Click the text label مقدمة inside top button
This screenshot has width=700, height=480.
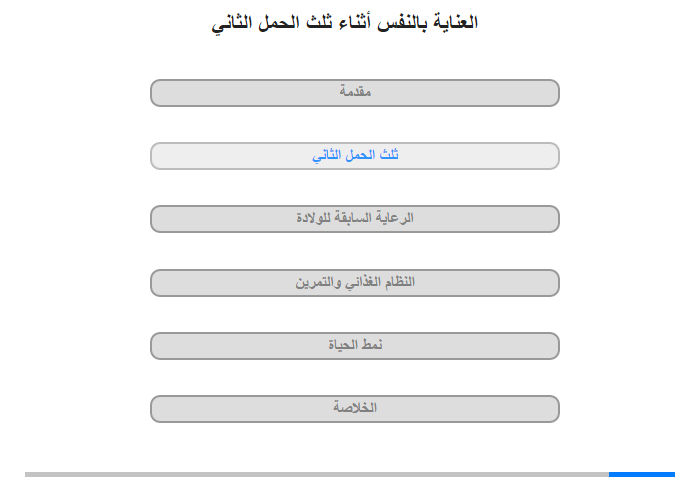355,92
